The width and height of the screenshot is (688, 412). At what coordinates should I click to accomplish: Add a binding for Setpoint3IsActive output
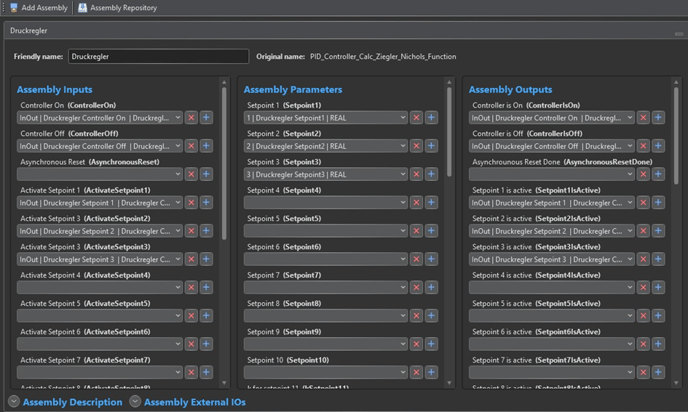[x=658, y=259]
